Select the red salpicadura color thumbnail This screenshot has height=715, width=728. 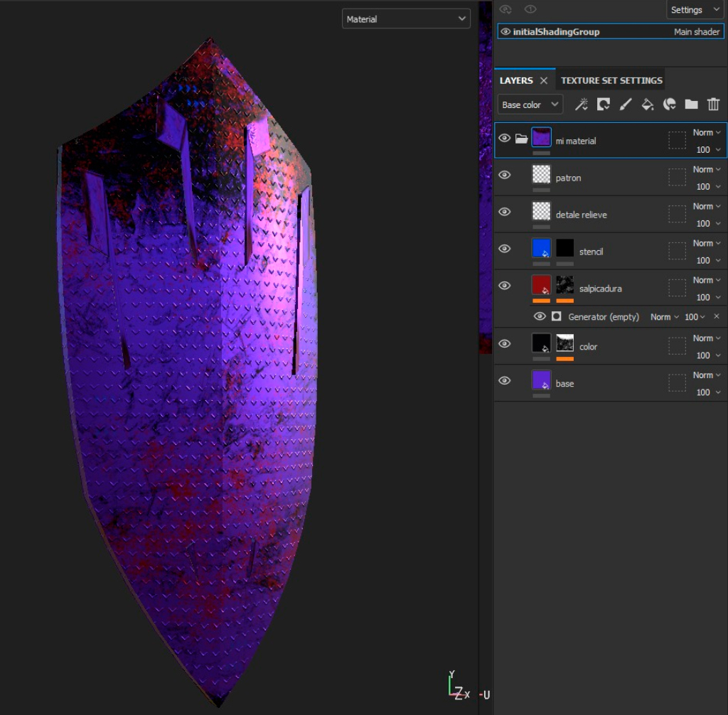[x=541, y=285]
